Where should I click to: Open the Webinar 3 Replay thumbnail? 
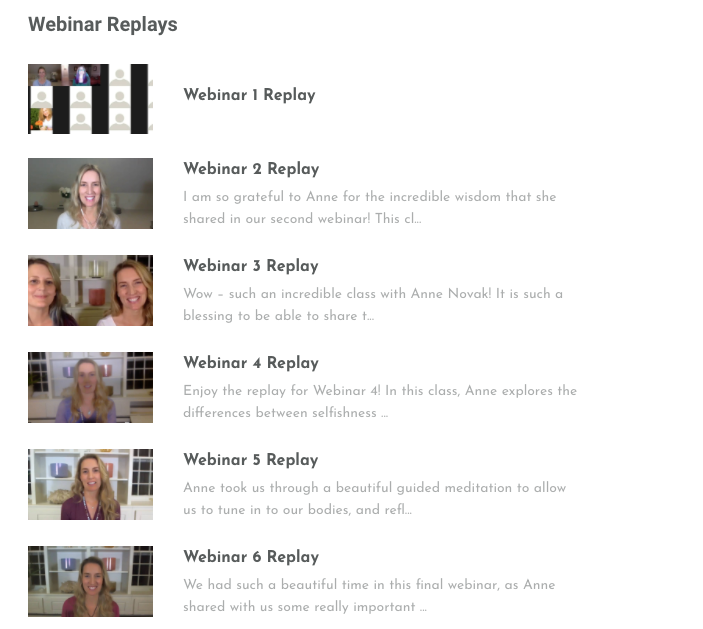click(x=90, y=291)
